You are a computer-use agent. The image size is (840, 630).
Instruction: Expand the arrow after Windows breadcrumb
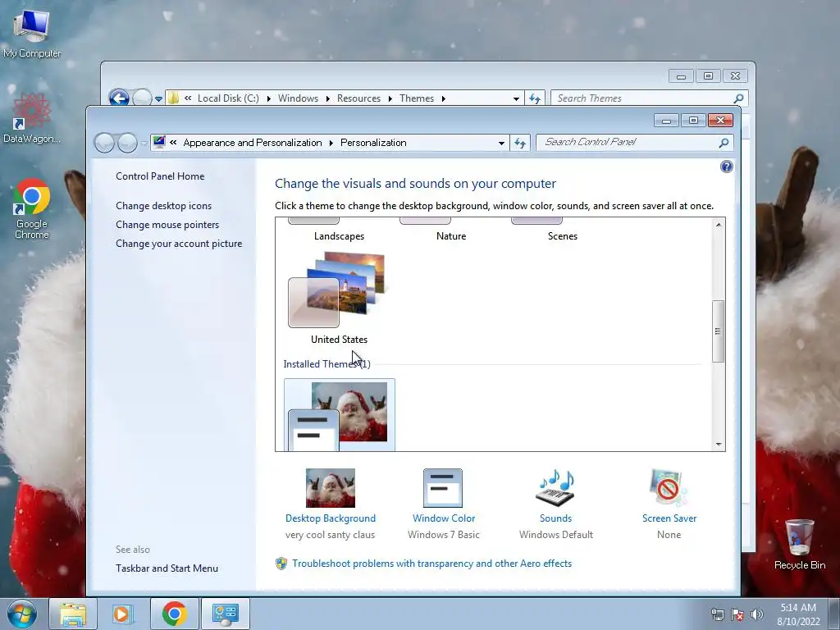(x=328, y=98)
